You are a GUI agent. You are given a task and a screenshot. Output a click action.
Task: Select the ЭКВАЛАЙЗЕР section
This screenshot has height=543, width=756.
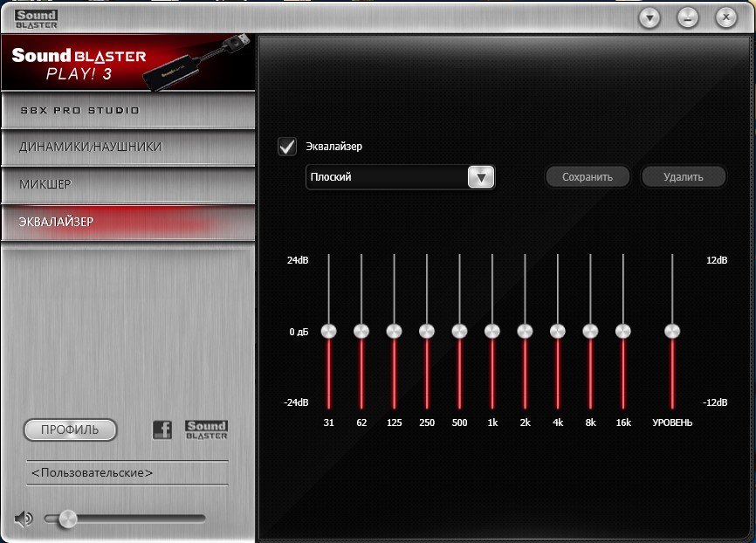(x=128, y=223)
